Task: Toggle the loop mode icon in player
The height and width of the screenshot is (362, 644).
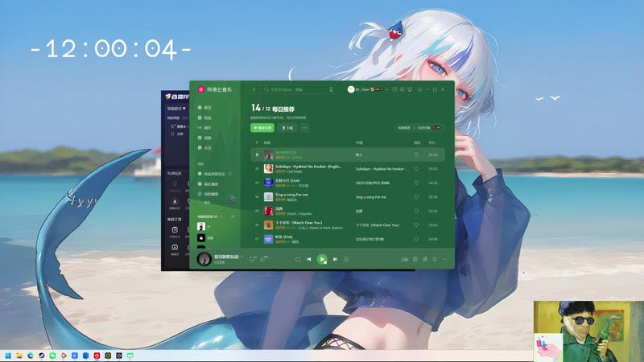Action: (x=298, y=259)
